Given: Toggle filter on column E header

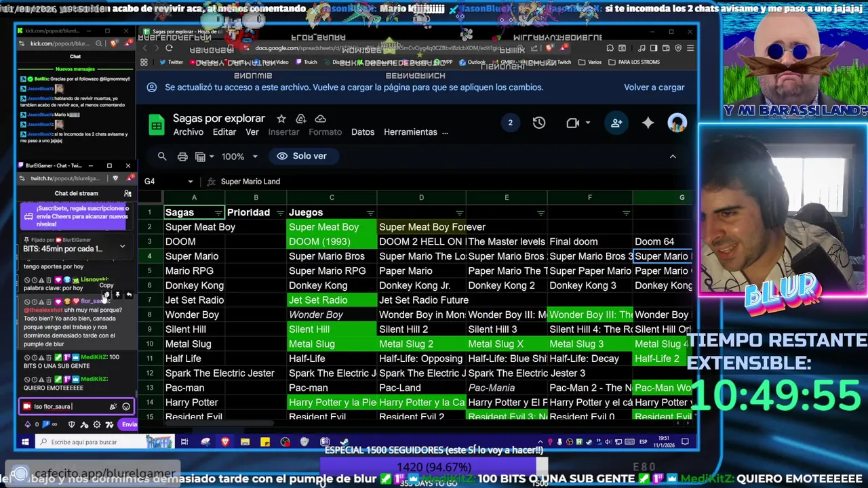Looking at the screenshot, I should coord(540,213).
